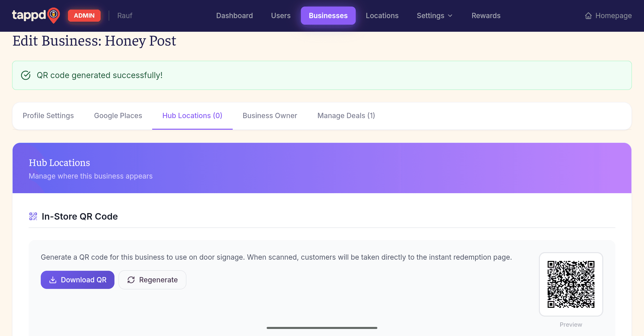Click the 'Edit Business: Honey Post' heading
The image size is (644, 336).
94,41
